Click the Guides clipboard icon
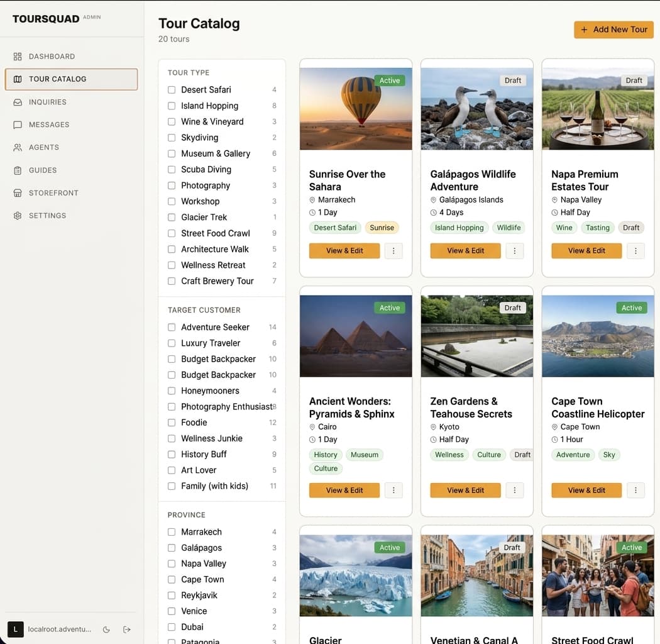The image size is (660, 644). point(17,170)
